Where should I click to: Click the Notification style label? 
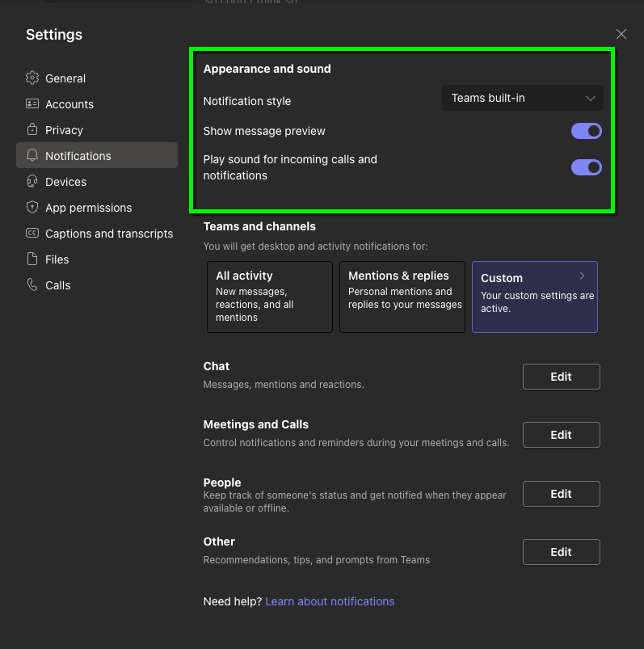(x=247, y=101)
